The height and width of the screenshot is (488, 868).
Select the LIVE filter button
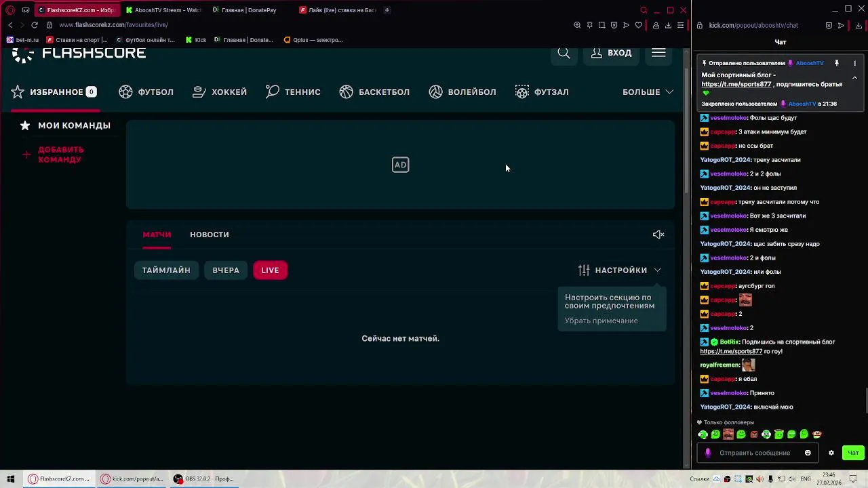click(270, 270)
